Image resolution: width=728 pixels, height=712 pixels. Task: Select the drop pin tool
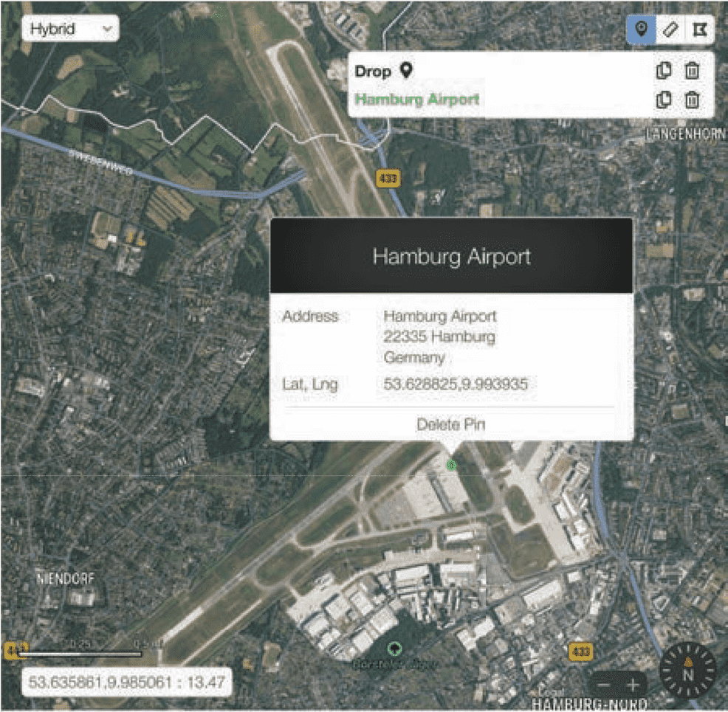pos(641,30)
